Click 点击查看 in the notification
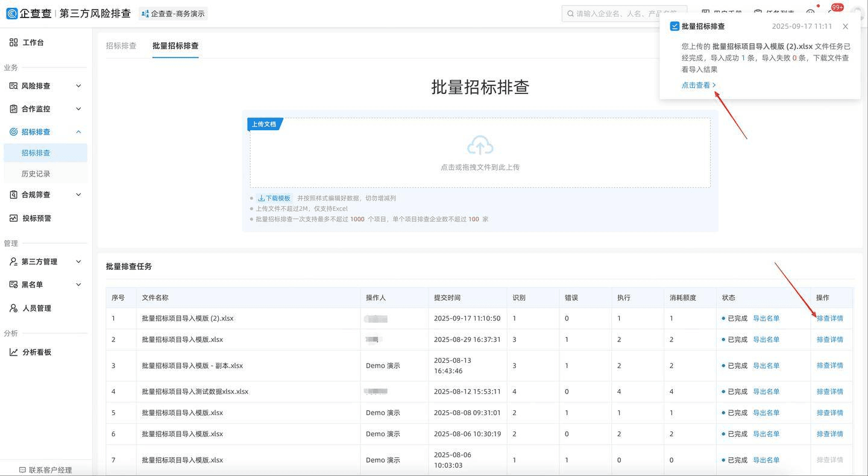 (699, 85)
